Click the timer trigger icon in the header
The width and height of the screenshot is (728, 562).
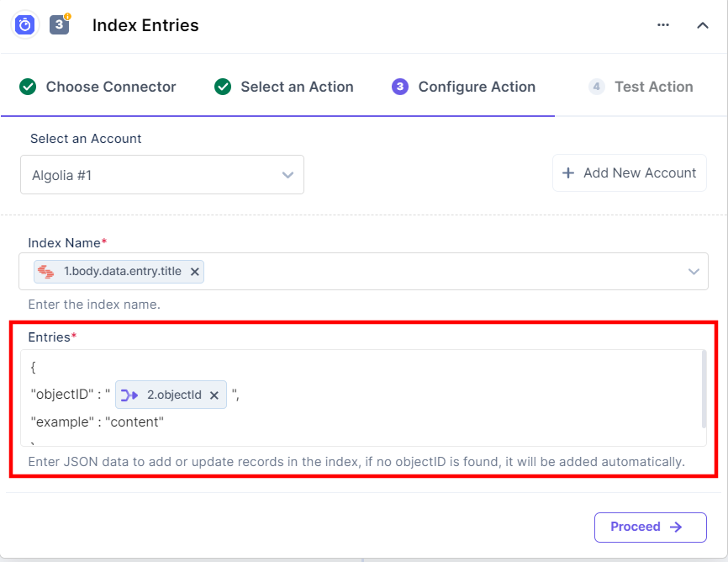(24, 24)
